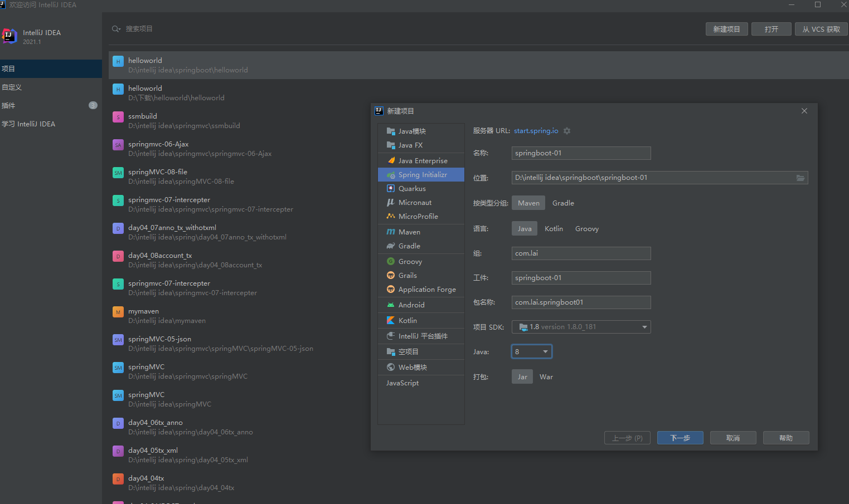The height and width of the screenshot is (504, 849).
Task: Select War packaging option
Action: [x=546, y=377]
